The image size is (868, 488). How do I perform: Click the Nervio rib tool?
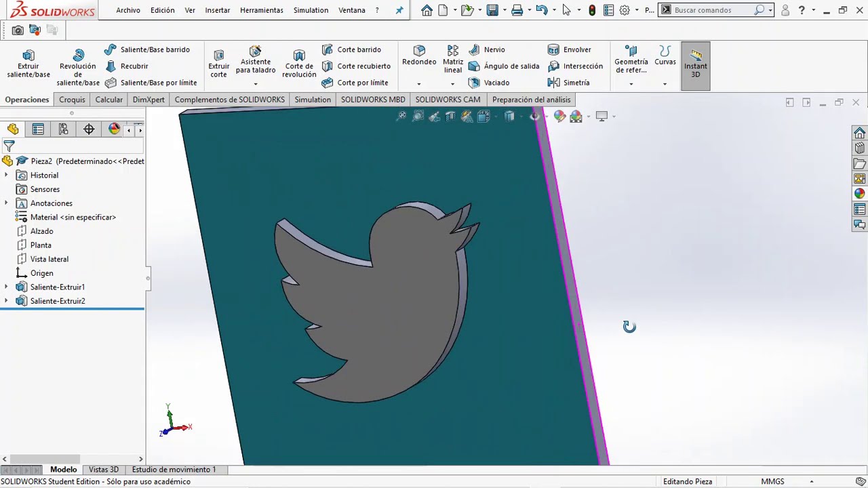pos(487,49)
